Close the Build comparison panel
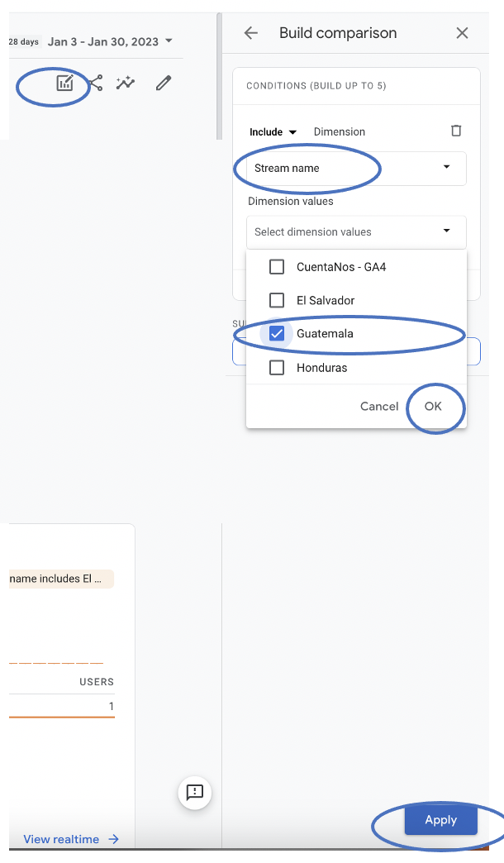504x863 pixels. 462,33
